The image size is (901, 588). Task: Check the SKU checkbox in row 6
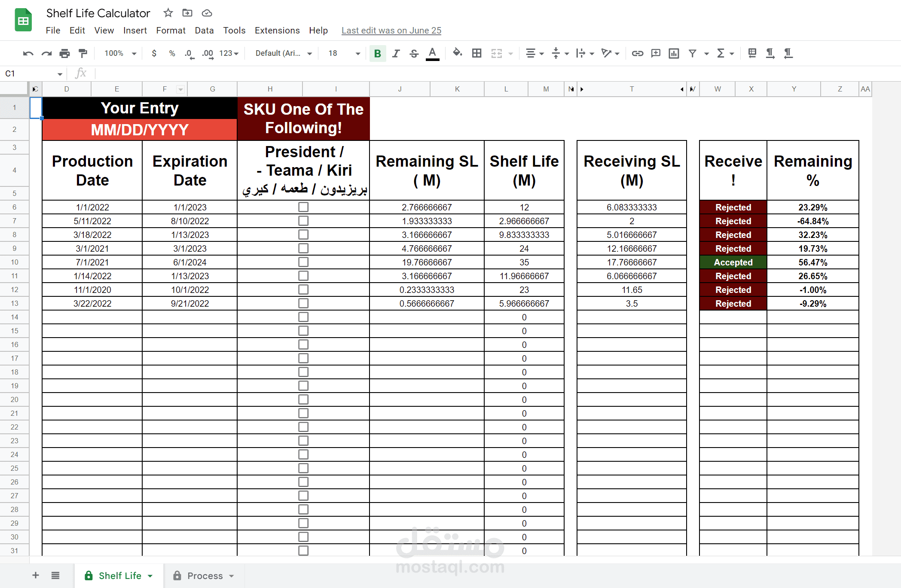click(x=303, y=207)
